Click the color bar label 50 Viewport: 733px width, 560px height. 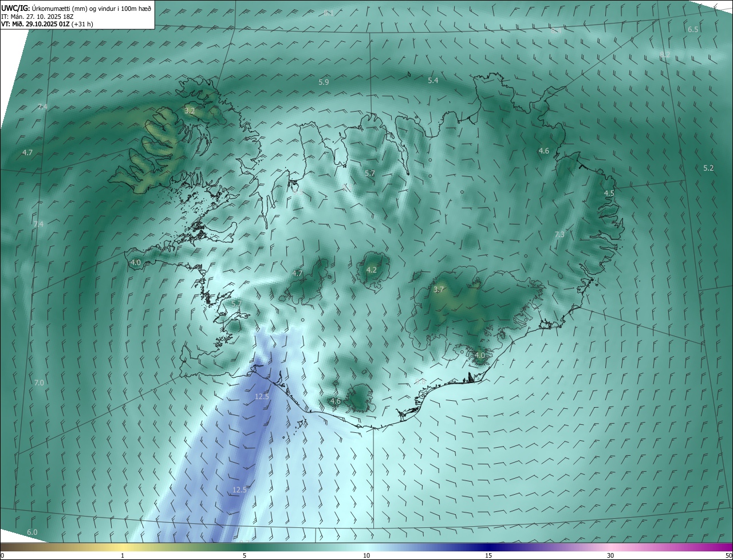point(728,555)
